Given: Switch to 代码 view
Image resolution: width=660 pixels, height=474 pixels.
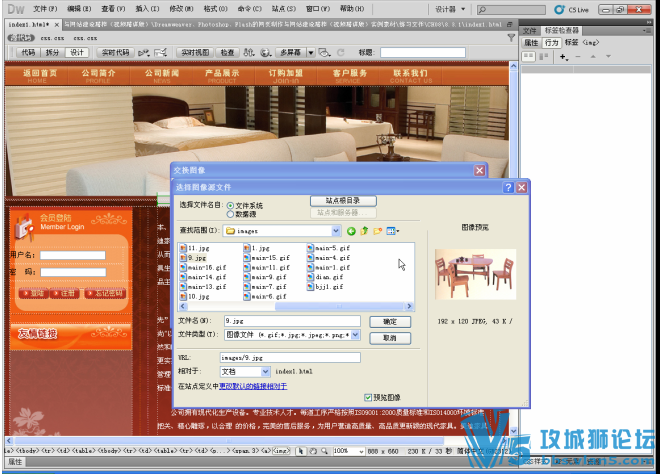Looking at the screenshot, I should click(x=28, y=53).
